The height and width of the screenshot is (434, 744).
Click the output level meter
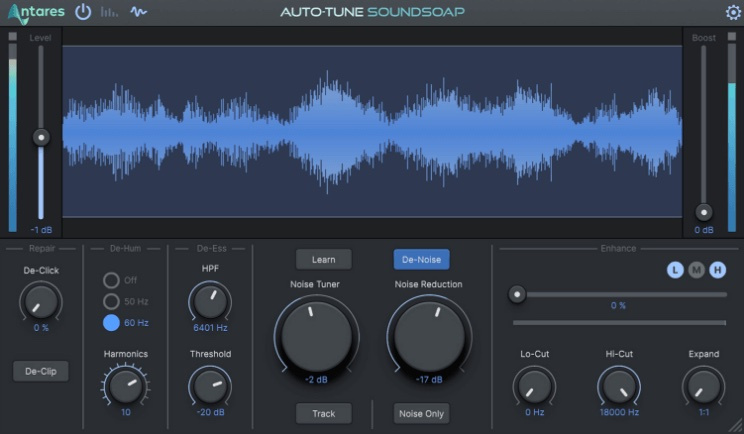point(732,138)
